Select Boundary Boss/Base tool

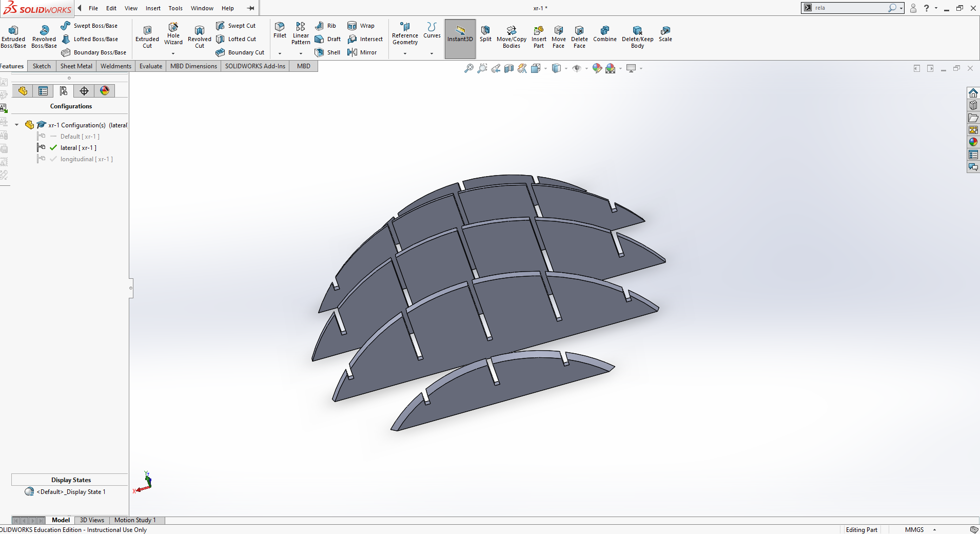pyautogui.click(x=94, y=52)
